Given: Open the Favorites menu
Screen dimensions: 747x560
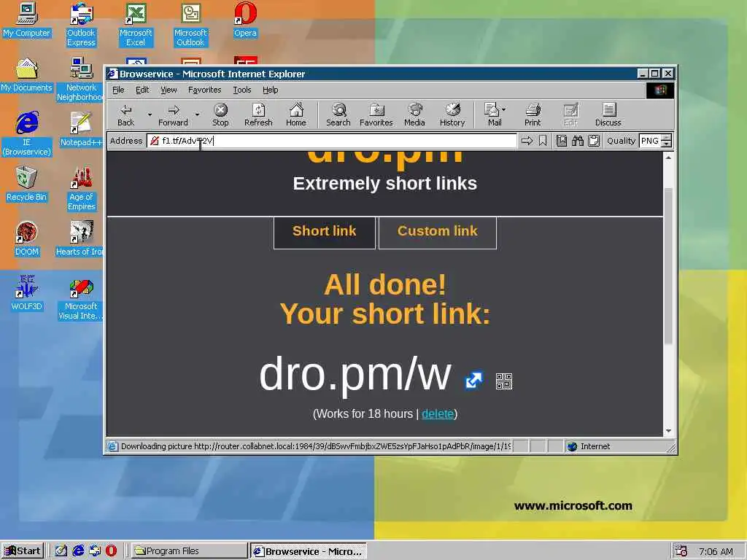Looking at the screenshot, I should click(204, 90).
